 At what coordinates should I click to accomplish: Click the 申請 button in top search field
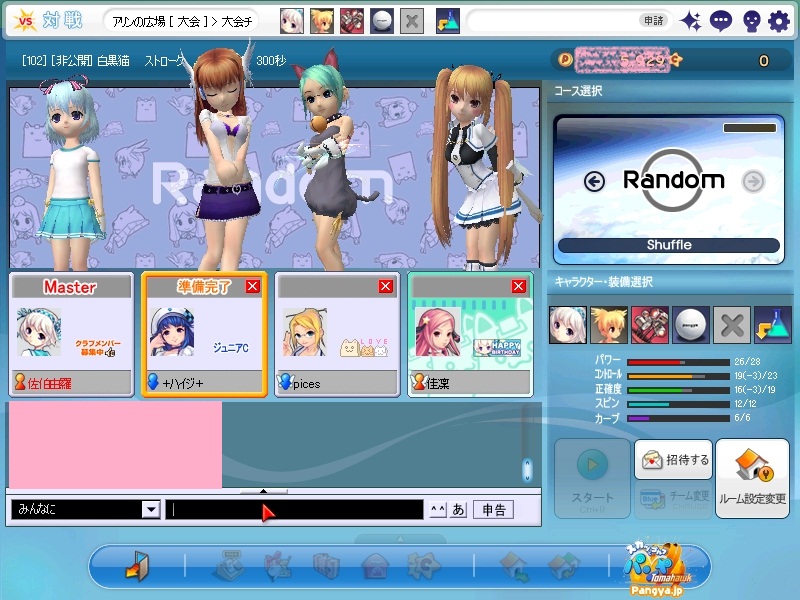click(654, 21)
